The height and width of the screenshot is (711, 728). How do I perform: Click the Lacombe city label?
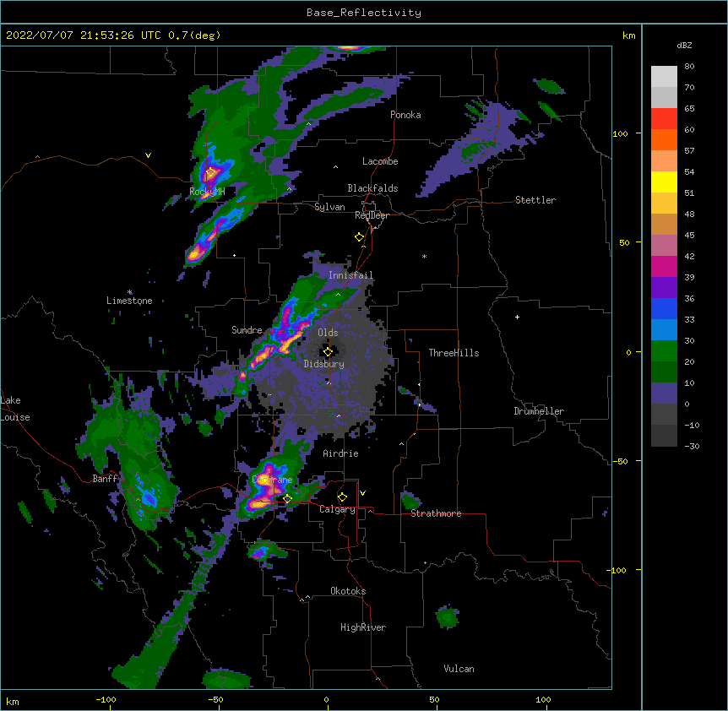[380, 161]
